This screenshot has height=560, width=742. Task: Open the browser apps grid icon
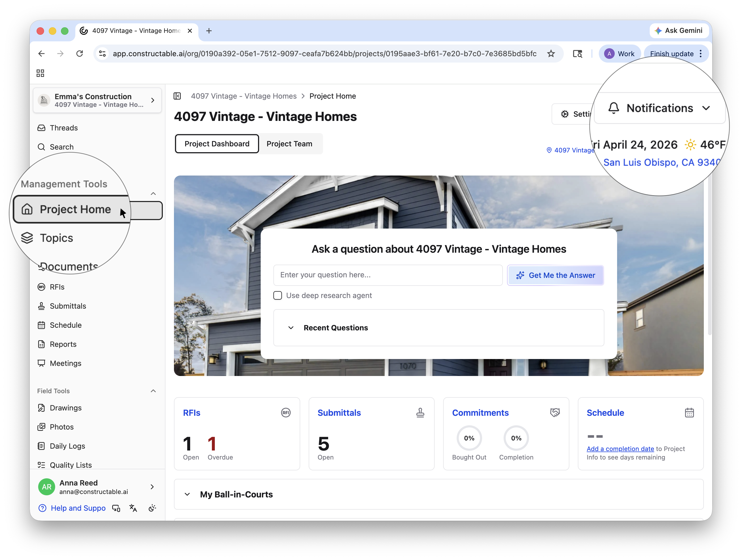pos(40,73)
